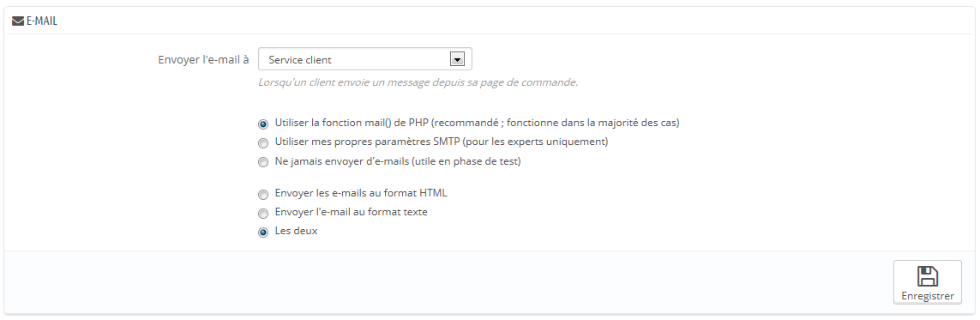The width and height of the screenshot is (980, 320).
Task: Select the 'Les deux' radio button
Action: point(263,232)
